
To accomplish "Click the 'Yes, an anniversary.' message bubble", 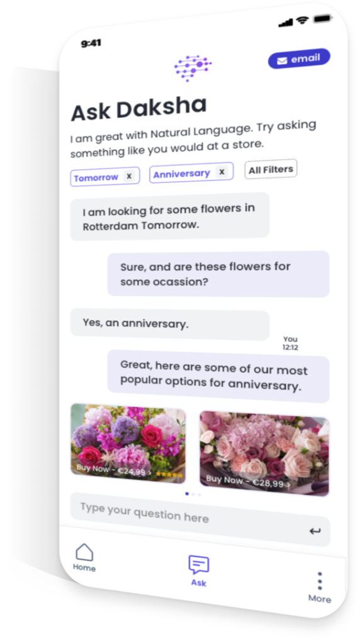I will click(x=170, y=325).
